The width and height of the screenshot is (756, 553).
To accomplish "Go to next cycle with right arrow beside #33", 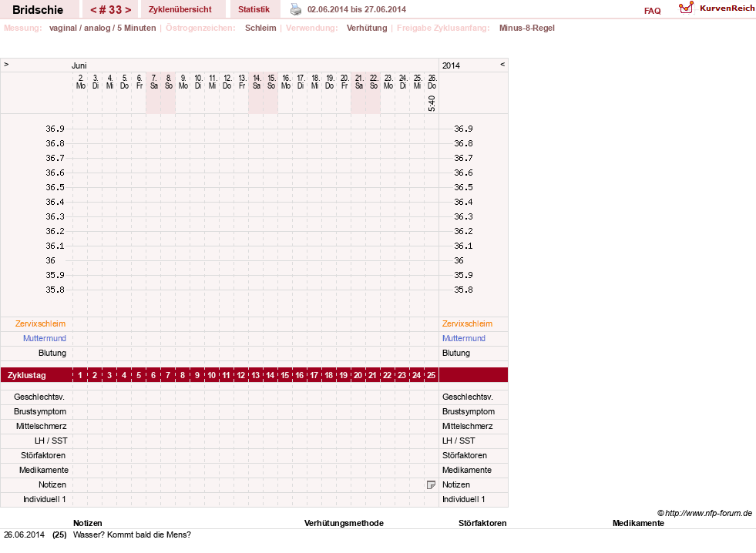I will point(128,10).
